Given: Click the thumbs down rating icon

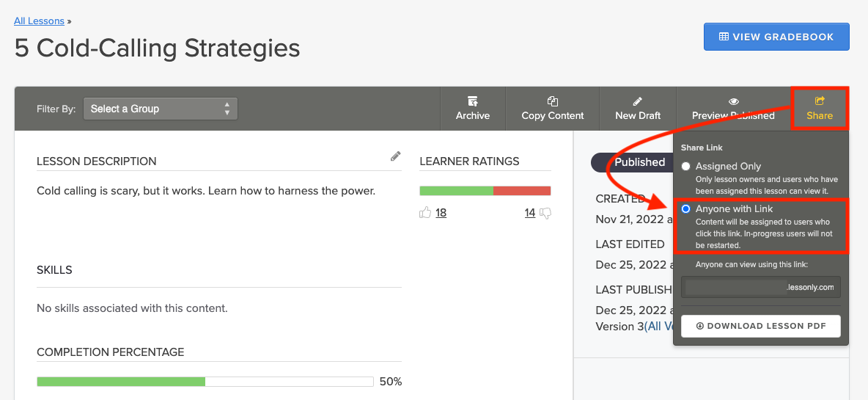Looking at the screenshot, I should click(x=545, y=213).
